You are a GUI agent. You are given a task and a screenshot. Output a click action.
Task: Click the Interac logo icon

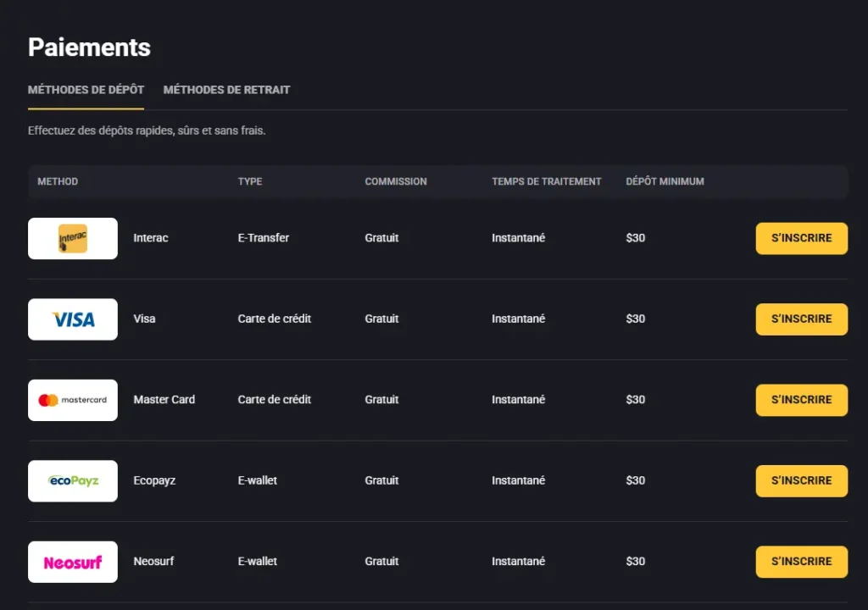pyautogui.click(x=73, y=239)
